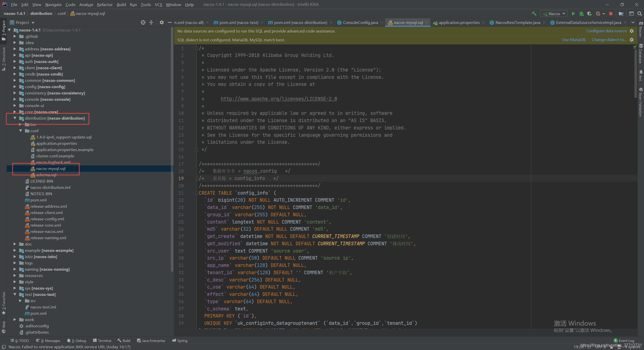Screen dimensions: 644x350
Task: Open the Database tool window on right edge
Action: [x=641, y=54]
